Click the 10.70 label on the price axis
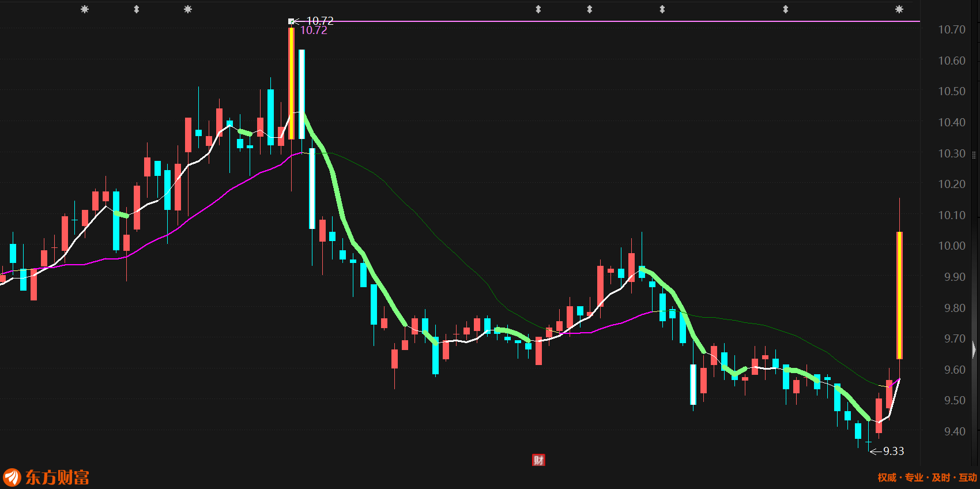Screen dimensions: 980x489 [952, 29]
